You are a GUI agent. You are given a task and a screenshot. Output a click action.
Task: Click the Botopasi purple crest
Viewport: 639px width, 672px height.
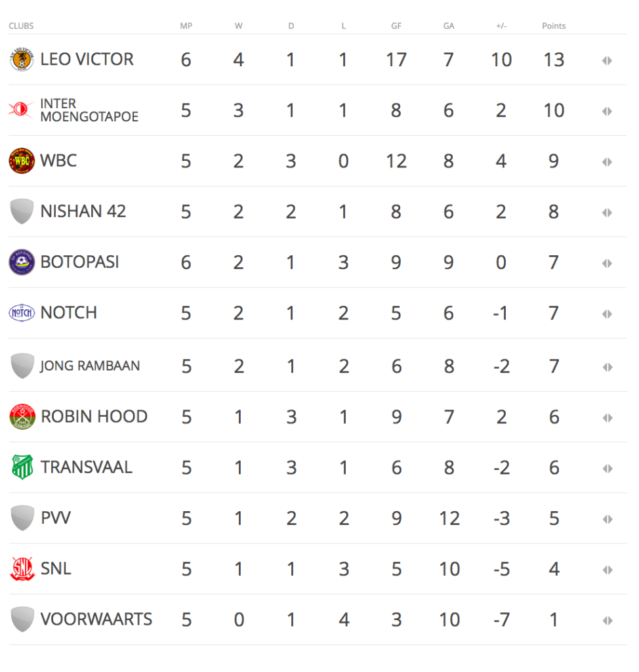(22, 262)
